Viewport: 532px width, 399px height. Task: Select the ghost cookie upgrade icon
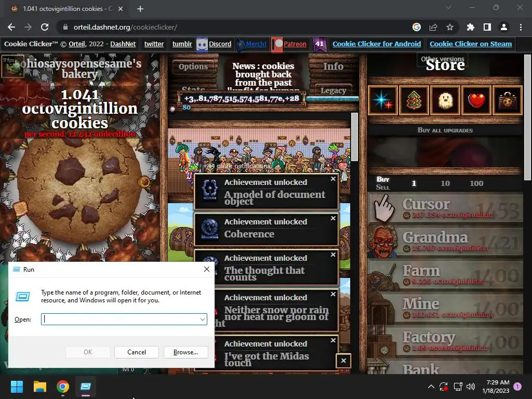[445, 101]
